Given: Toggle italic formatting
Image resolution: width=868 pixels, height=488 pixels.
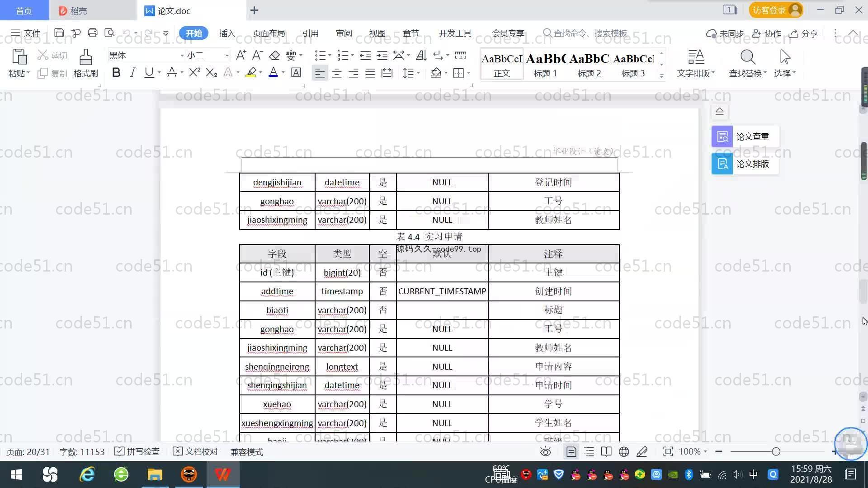Looking at the screenshot, I should tap(132, 73).
